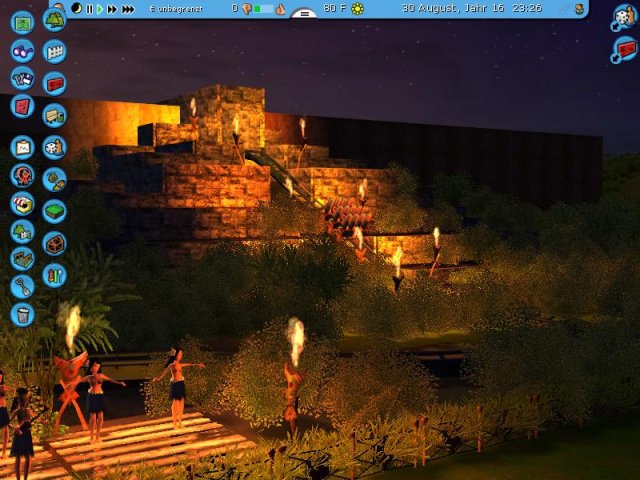Click the '80 F' temperature readout
This screenshot has width=640, height=480.
(x=335, y=8)
